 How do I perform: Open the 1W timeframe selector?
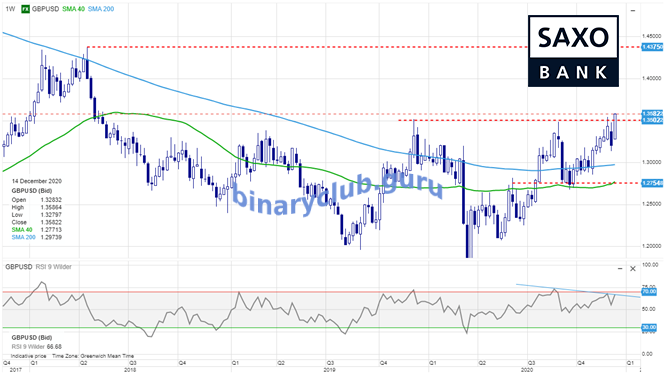pos(10,8)
